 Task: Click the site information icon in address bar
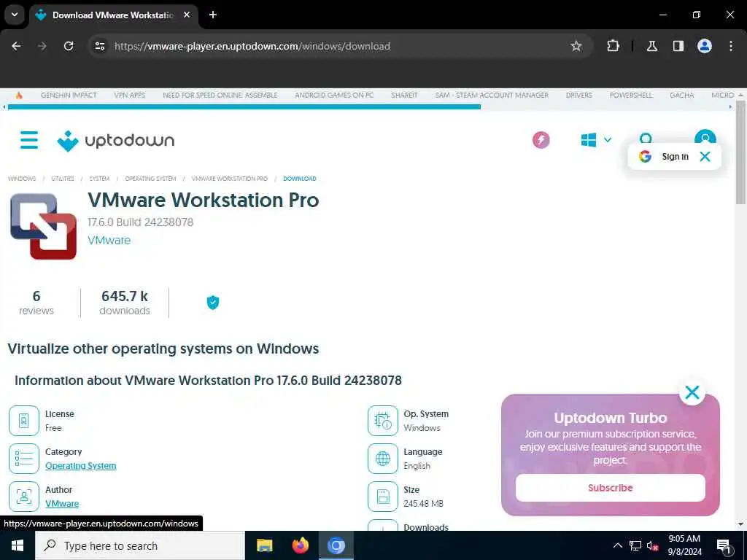click(99, 46)
